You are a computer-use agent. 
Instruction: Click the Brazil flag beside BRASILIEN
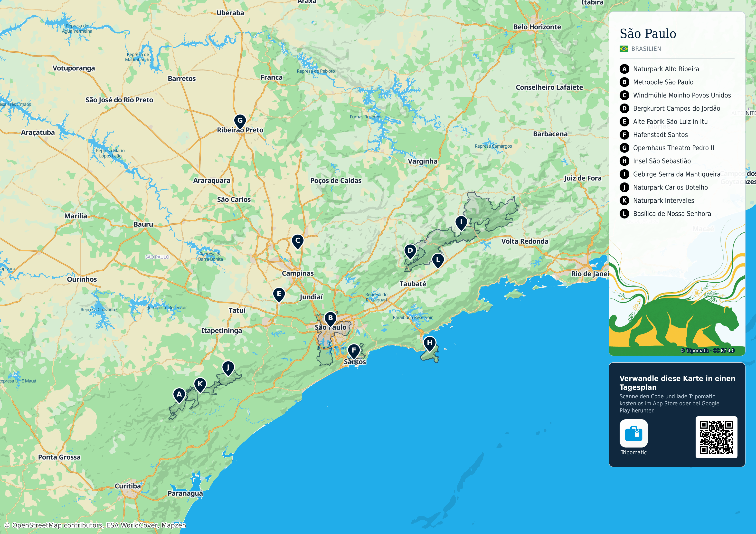coord(624,49)
